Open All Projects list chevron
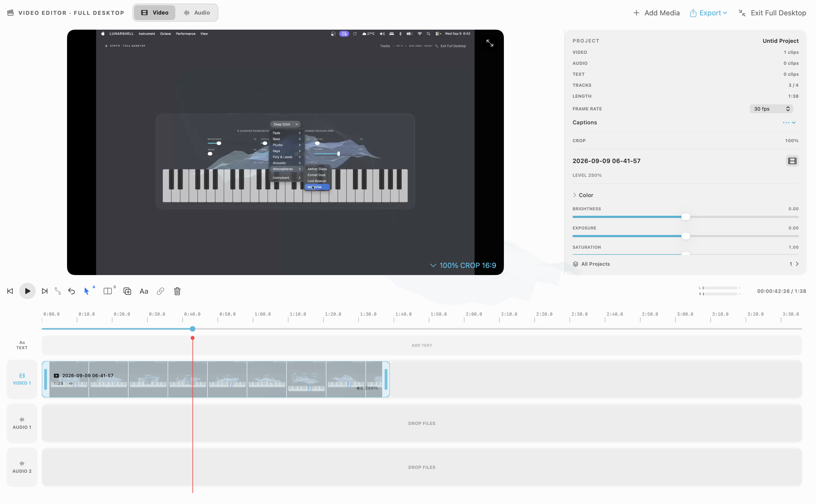Screen dimensions: 816x504 pos(797,264)
